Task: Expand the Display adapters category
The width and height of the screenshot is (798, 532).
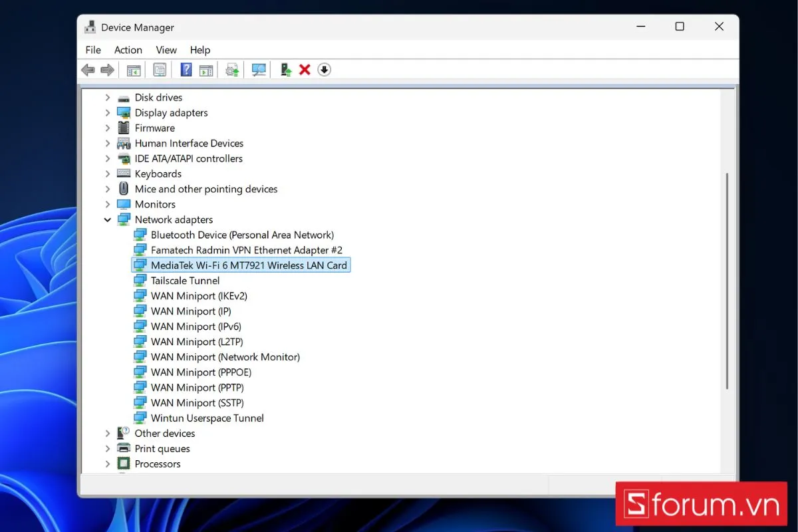Action: click(108, 113)
